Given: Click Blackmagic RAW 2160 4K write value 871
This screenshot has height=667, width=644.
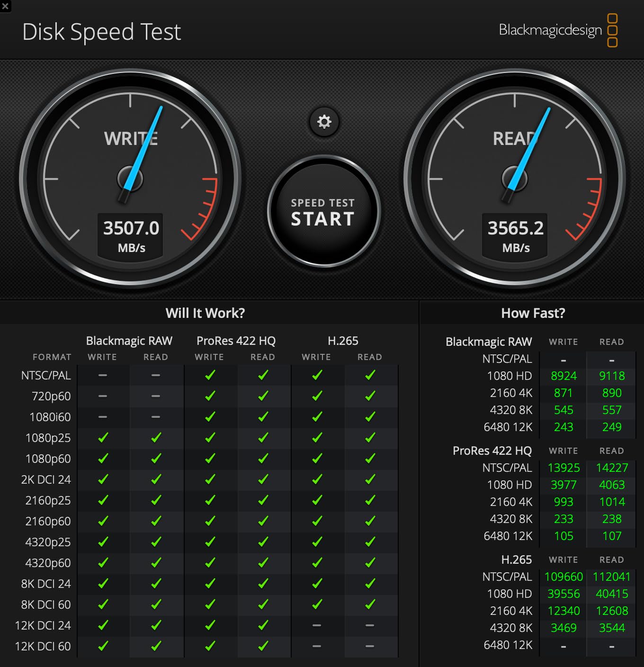Looking at the screenshot, I should tap(563, 393).
